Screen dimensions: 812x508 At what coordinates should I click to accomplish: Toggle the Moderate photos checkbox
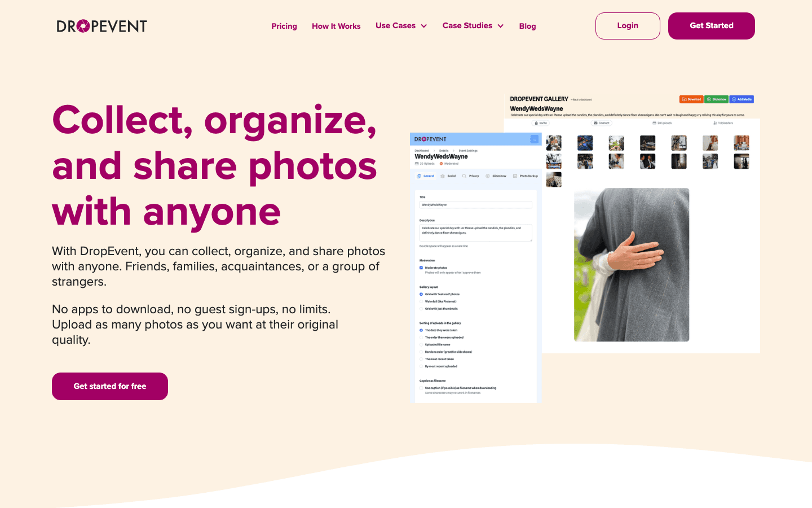(x=421, y=268)
